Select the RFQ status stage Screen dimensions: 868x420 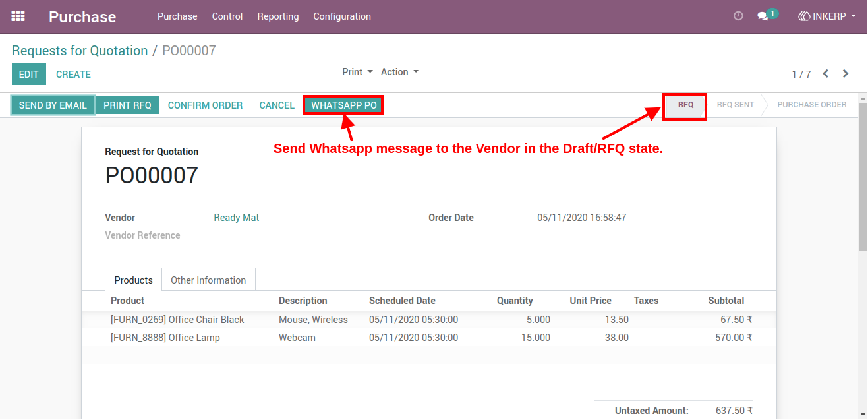[685, 105]
